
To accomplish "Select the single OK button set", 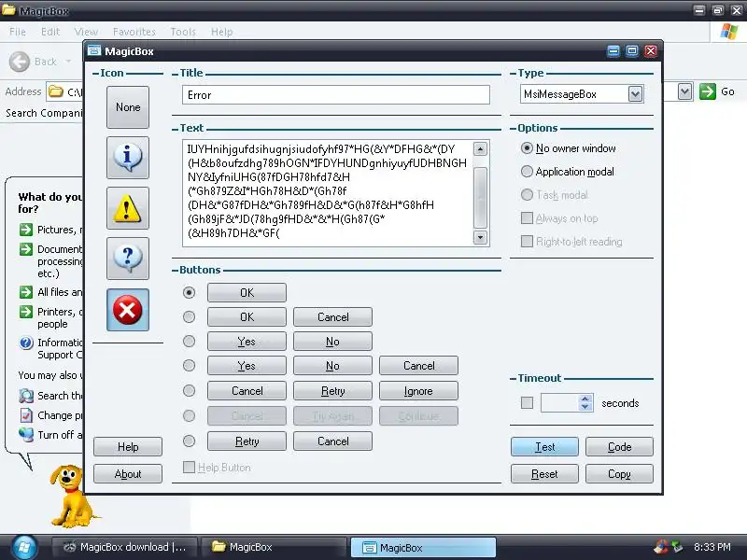I will (x=190, y=292).
